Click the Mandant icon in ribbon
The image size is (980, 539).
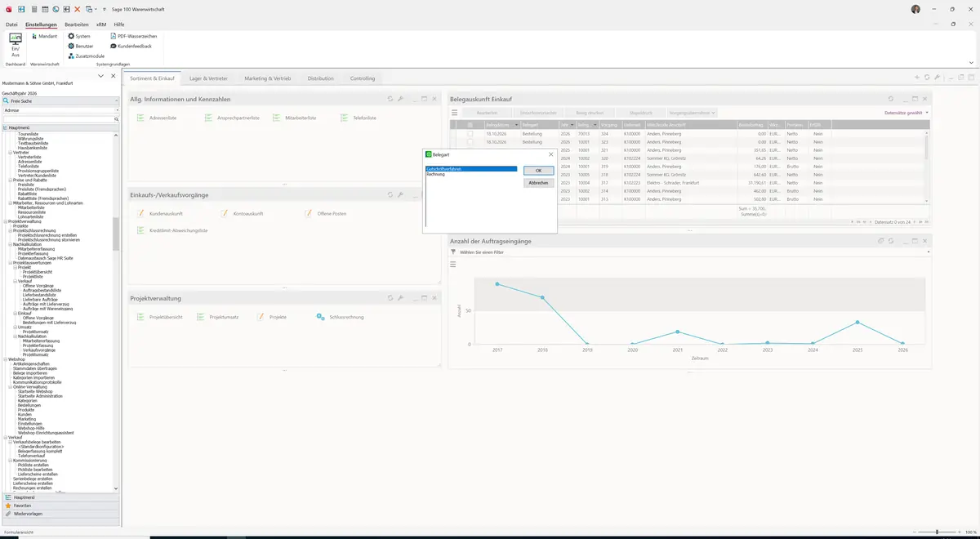pyautogui.click(x=33, y=36)
